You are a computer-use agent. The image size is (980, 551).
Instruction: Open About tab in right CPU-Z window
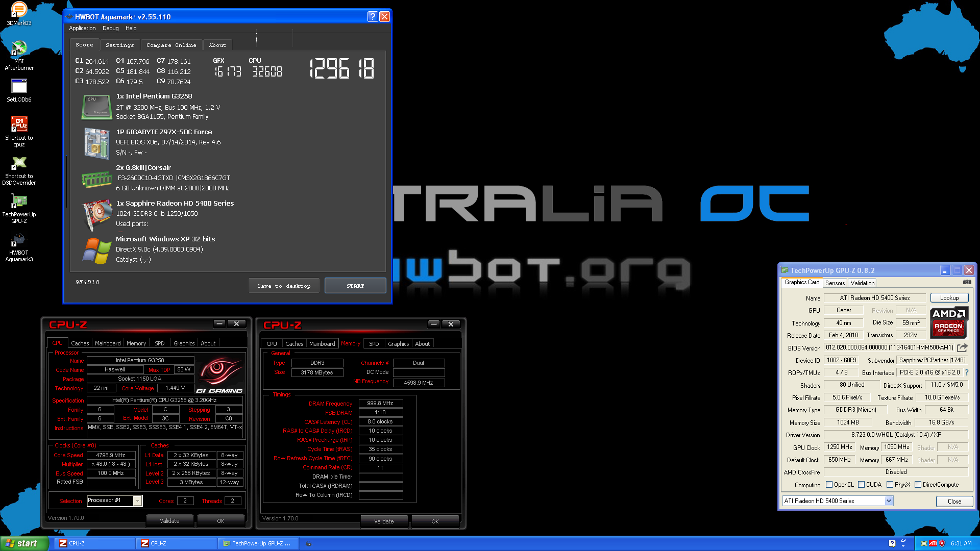coord(422,344)
